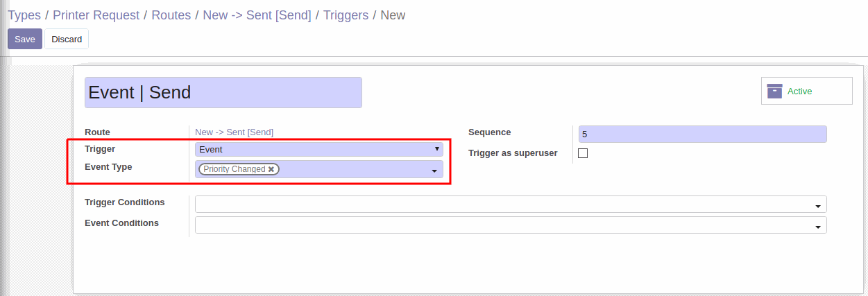Open New -> Sent [Send] breadcrumb
The height and width of the screenshot is (296, 868).
257,15
